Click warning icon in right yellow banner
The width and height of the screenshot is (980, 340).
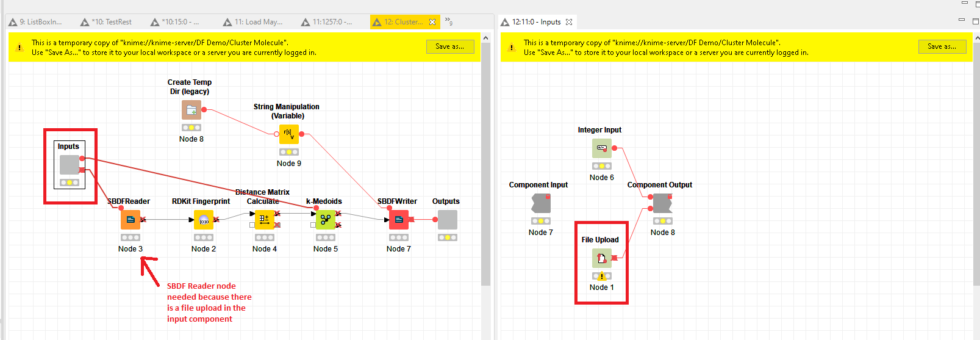coord(512,47)
